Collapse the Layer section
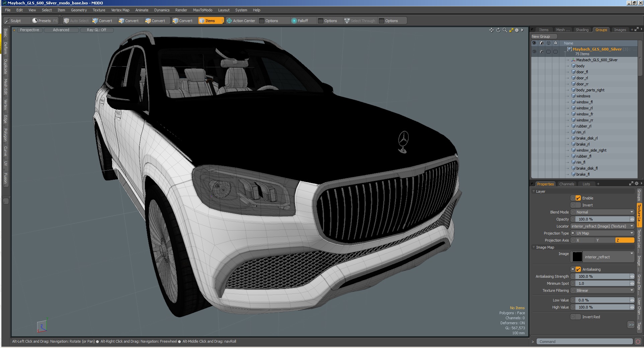Viewport: 644px width, 348px height. tap(534, 191)
